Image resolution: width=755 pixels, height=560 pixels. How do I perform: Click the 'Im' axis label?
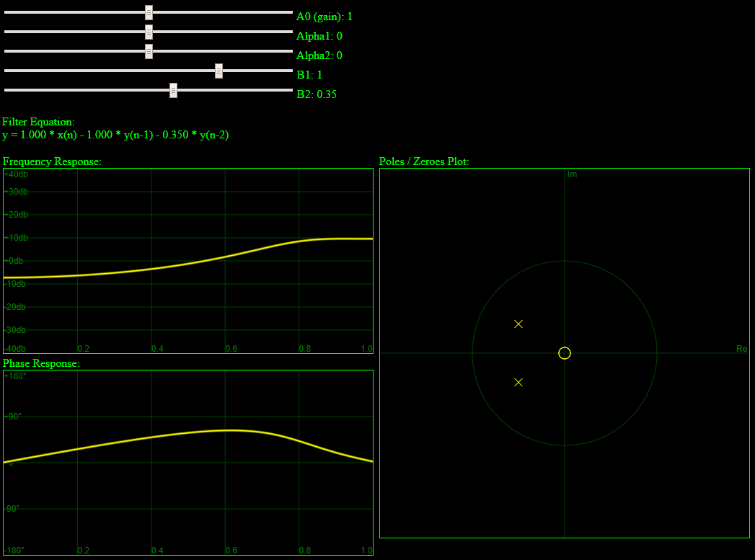pyautogui.click(x=572, y=174)
